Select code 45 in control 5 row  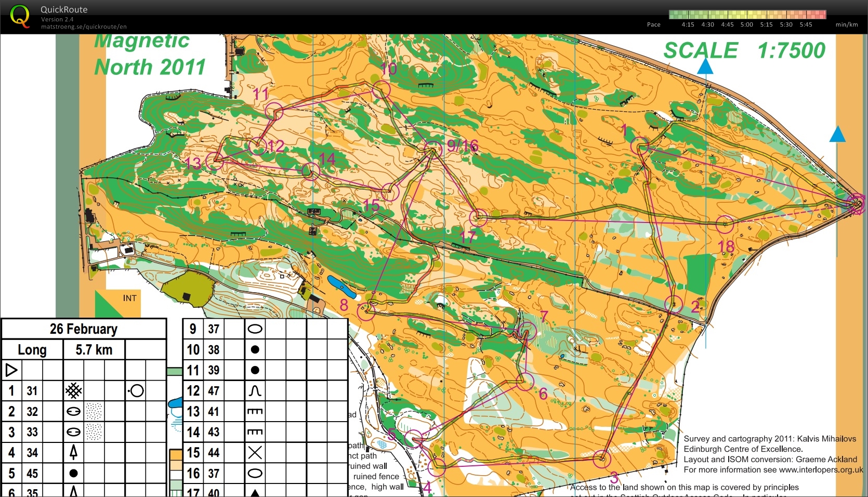point(32,473)
